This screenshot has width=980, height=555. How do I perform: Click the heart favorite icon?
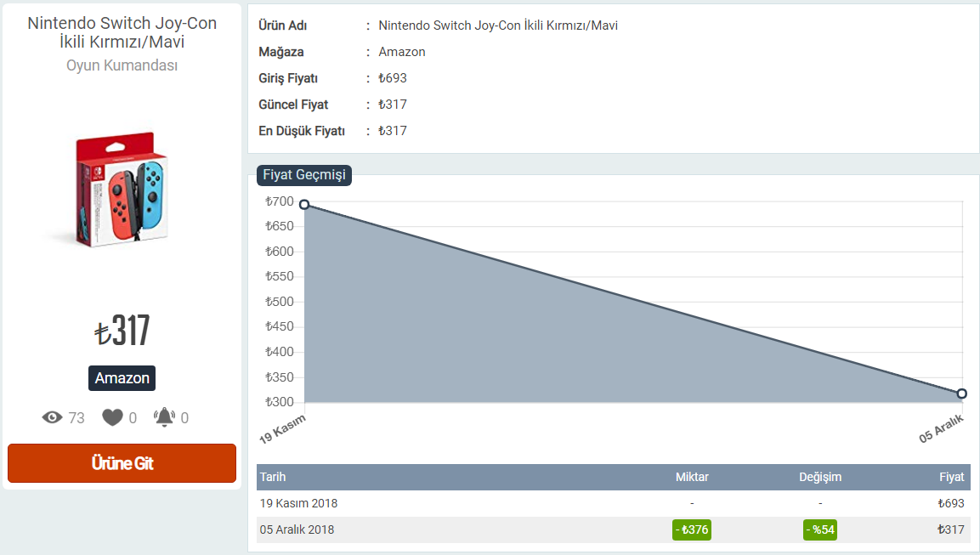[112, 417]
